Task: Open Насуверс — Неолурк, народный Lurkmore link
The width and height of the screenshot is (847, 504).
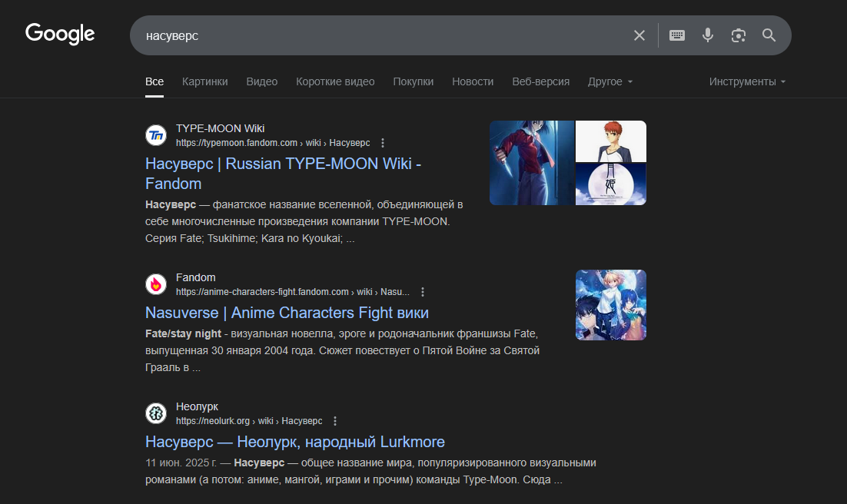Action: (295, 442)
